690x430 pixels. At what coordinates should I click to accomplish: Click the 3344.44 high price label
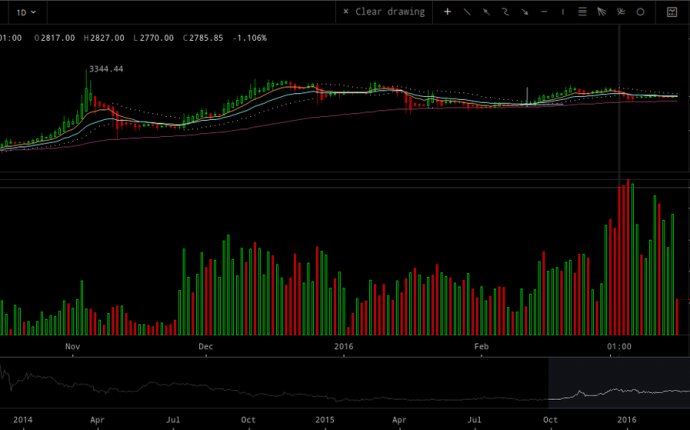click(x=106, y=69)
